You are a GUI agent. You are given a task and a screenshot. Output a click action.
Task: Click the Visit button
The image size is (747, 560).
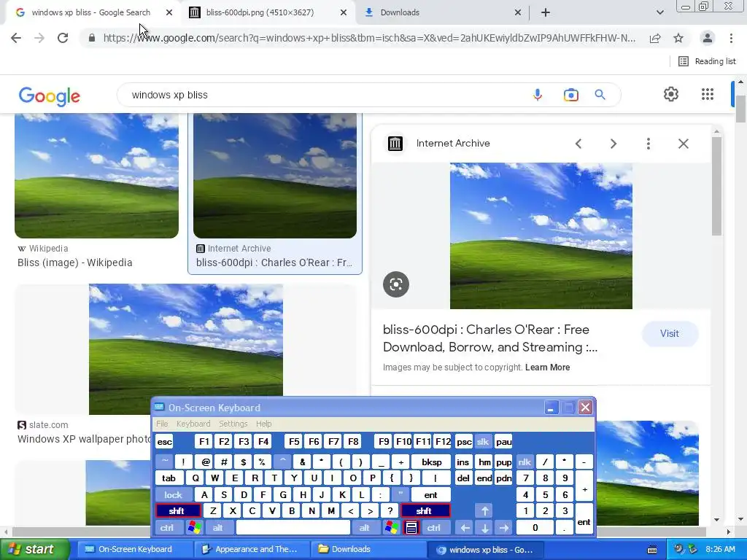pyautogui.click(x=670, y=334)
